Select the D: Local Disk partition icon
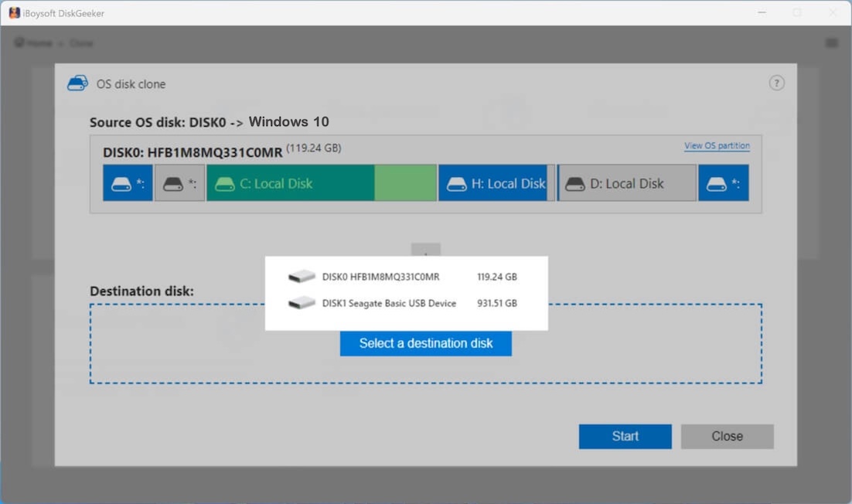The width and height of the screenshot is (852, 504). (574, 182)
